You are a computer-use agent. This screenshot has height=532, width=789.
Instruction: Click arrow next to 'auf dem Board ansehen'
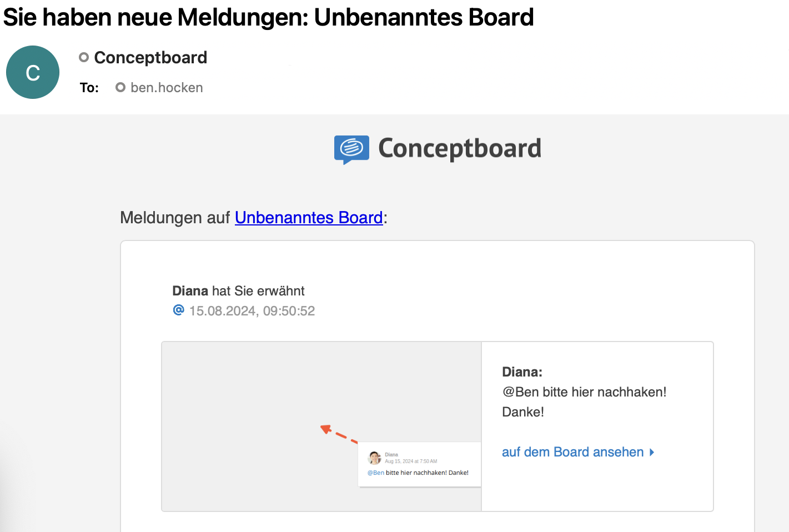(652, 452)
